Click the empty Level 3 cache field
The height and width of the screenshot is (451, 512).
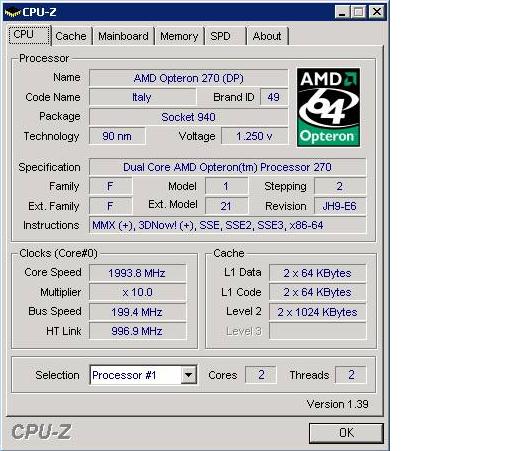317,331
